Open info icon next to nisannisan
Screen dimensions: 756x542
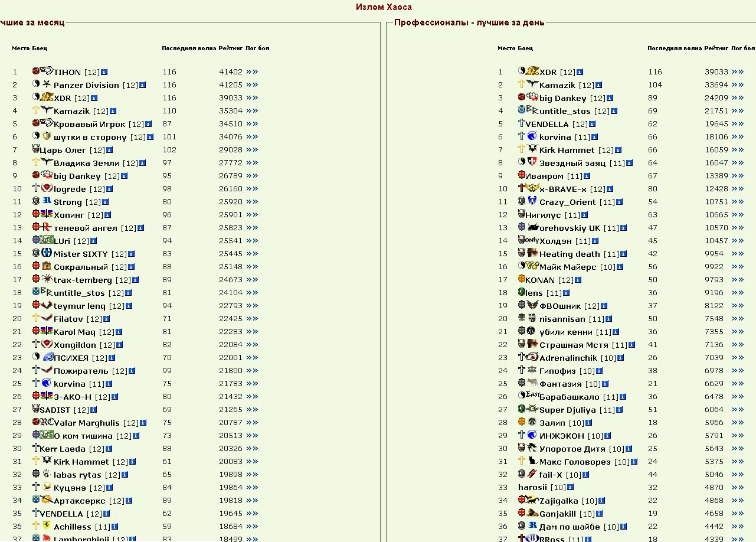coord(608,319)
